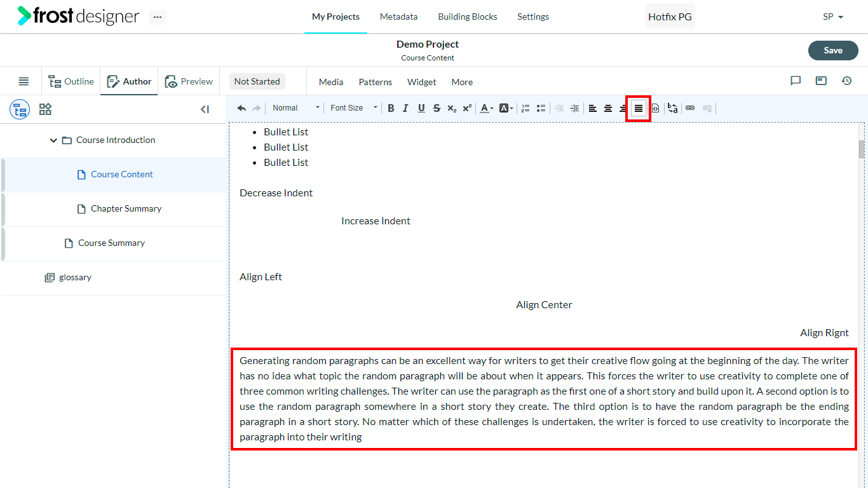Image resolution: width=868 pixels, height=488 pixels.
Task: Toggle italic formatting
Action: pos(405,108)
